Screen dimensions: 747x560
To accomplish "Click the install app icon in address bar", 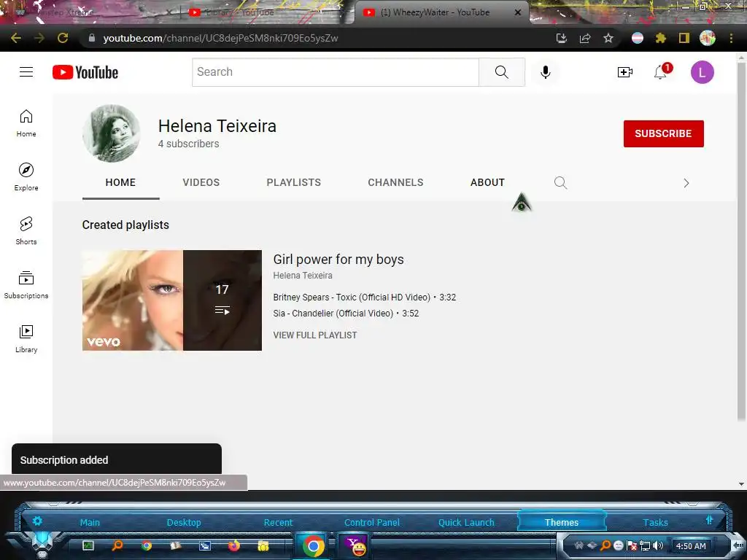I will point(562,38).
